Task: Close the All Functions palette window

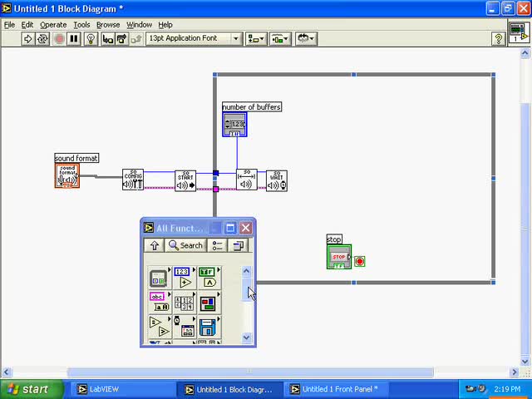Action: pyautogui.click(x=246, y=228)
